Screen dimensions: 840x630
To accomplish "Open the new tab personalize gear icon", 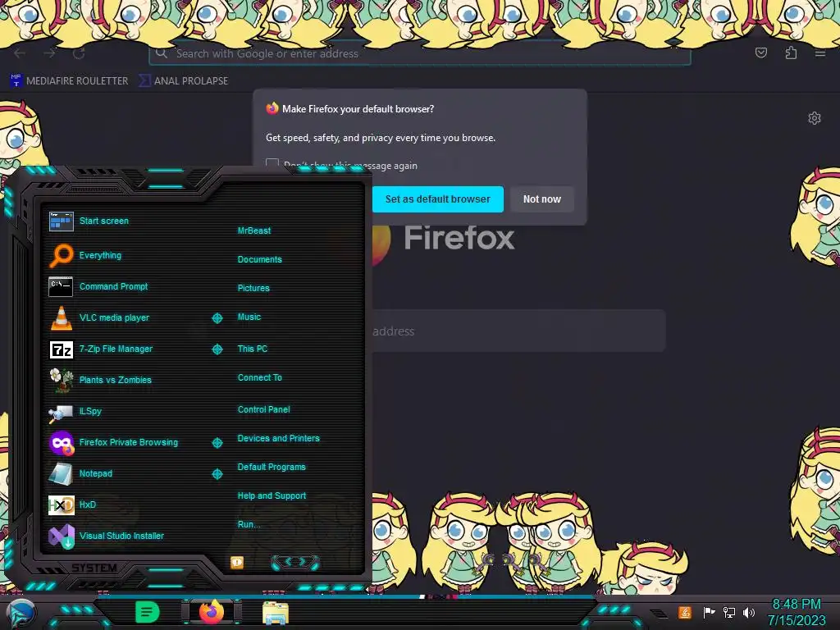I will (815, 118).
